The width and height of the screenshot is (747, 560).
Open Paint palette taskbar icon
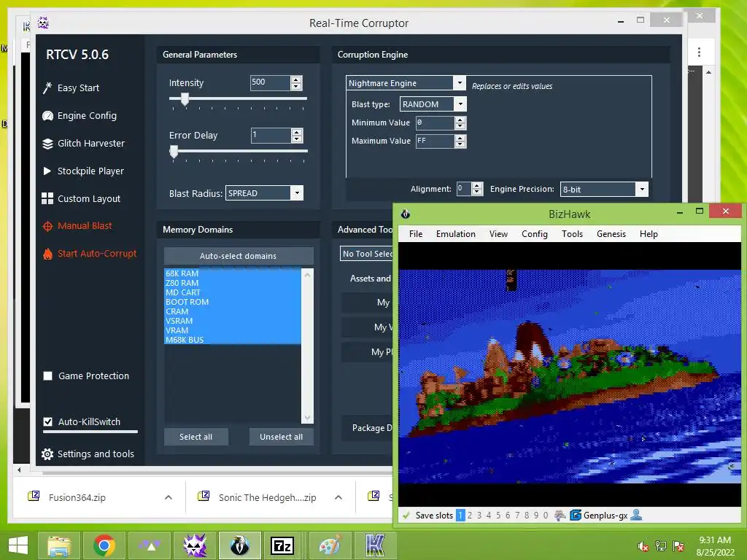pos(330,545)
